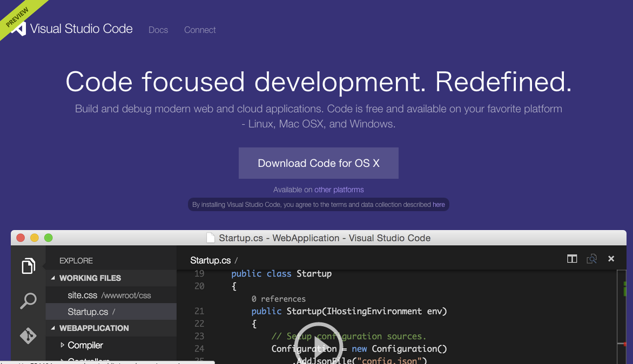Click the public class Startup code line
Image resolution: width=633 pixels, height=364 pixels.
click(281, 274)
